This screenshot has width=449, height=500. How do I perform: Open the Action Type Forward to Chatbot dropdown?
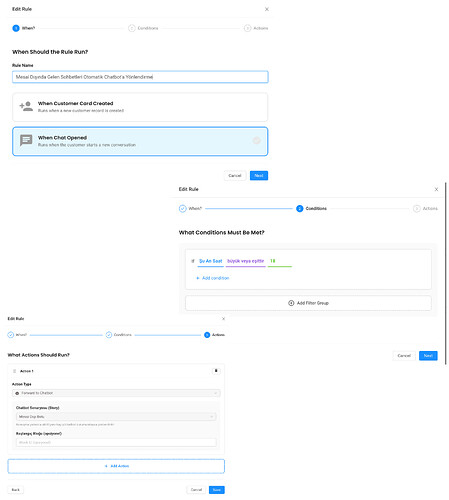116,393
